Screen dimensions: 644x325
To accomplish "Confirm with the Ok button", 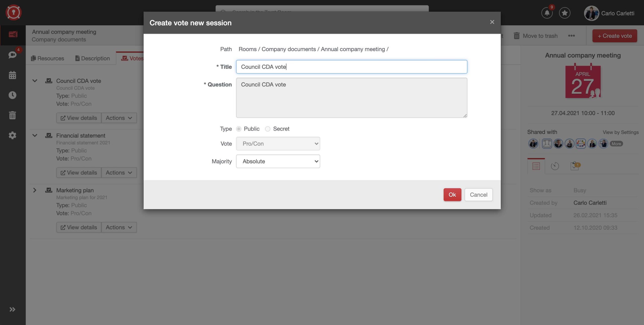I will point(452,194).
